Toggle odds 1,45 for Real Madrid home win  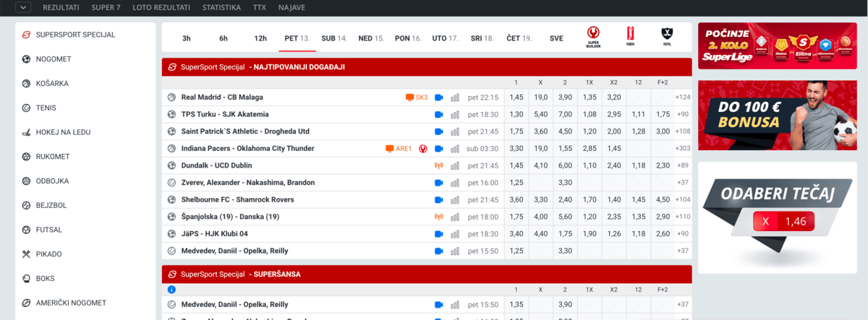point(516,98)
